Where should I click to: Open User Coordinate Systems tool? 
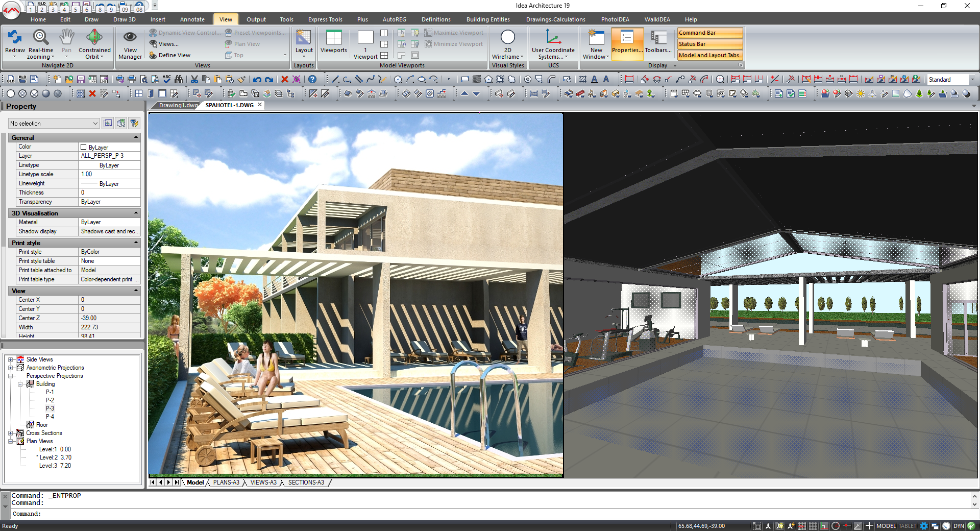click(553, 38)
